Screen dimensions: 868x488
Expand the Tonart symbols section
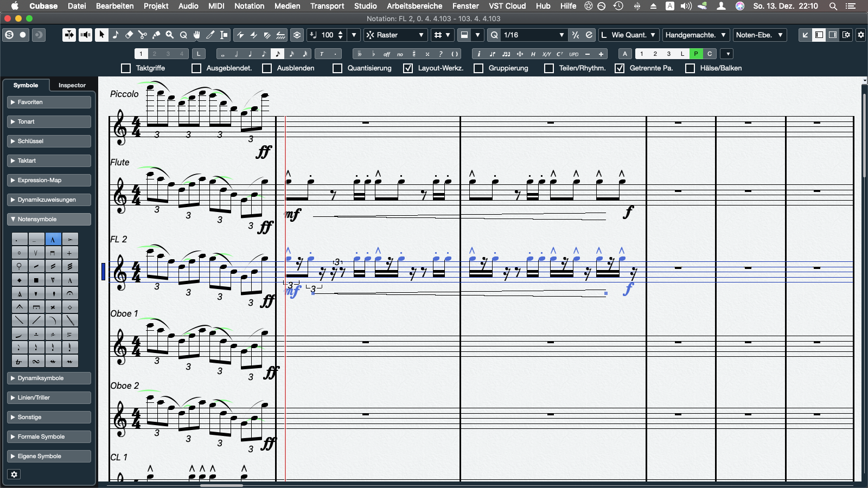point(49,121)
